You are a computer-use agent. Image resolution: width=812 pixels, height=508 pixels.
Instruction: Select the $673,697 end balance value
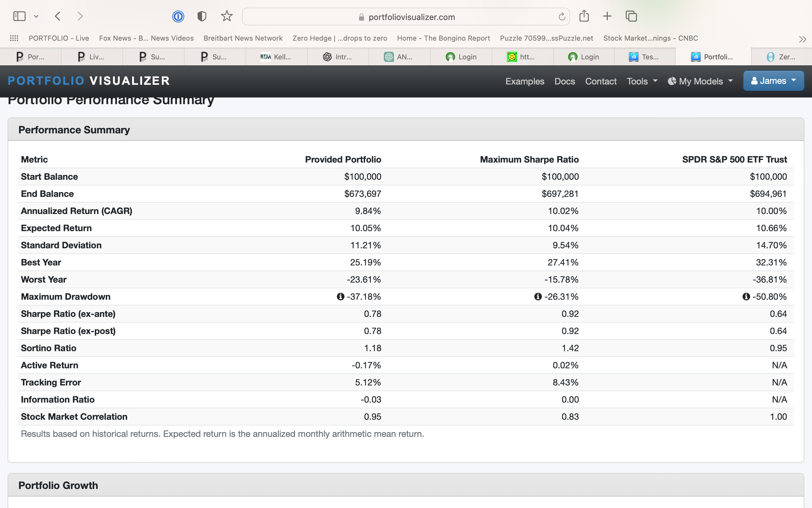click(x=363, y=194)
